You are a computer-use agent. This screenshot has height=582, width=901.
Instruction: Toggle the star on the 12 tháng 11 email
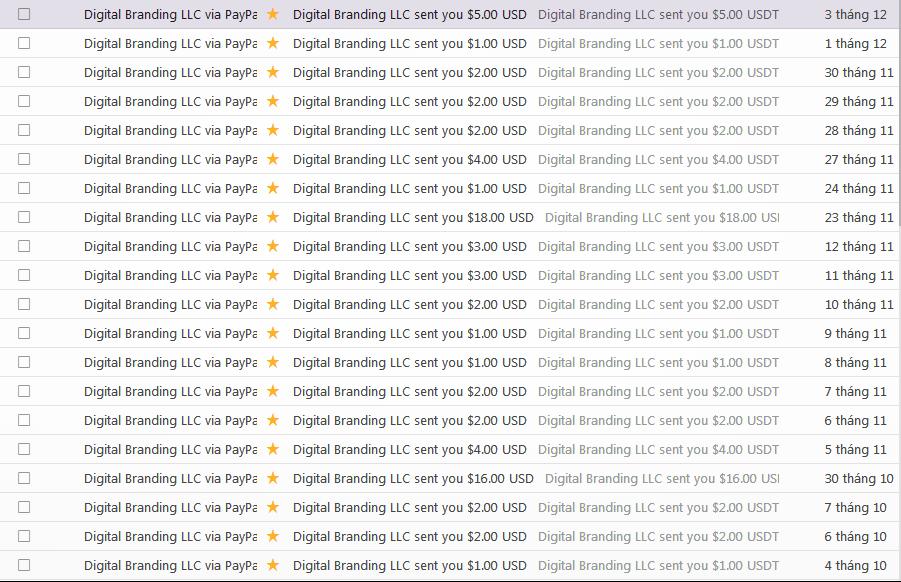pyautogui.click(x=273, y=246)
